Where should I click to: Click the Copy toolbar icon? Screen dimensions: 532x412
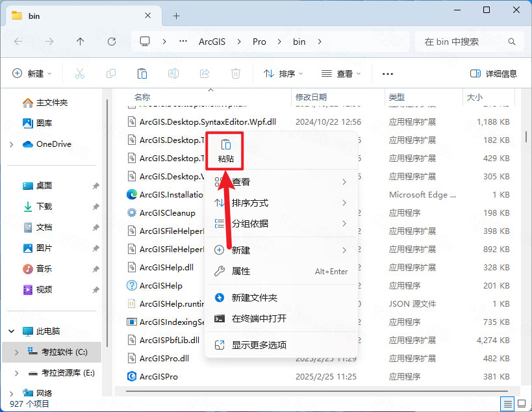111,73
